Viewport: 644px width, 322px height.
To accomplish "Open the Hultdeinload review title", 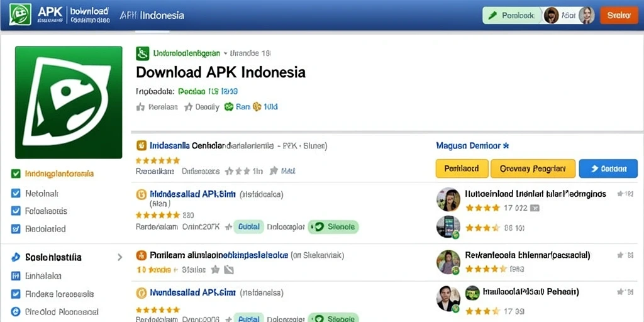I will pos(536,194).
